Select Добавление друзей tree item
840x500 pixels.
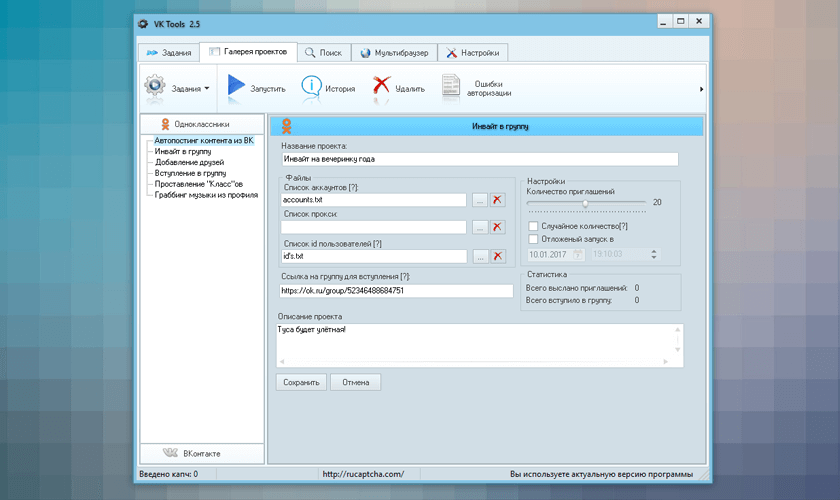(x=190, y=162)
